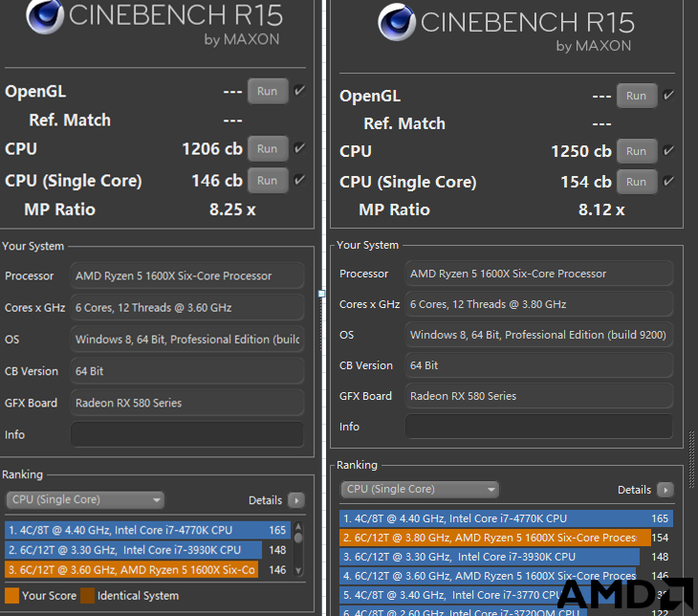
Task: Run CPU Single Core test in left window
Action: click(x=268, y=181)
